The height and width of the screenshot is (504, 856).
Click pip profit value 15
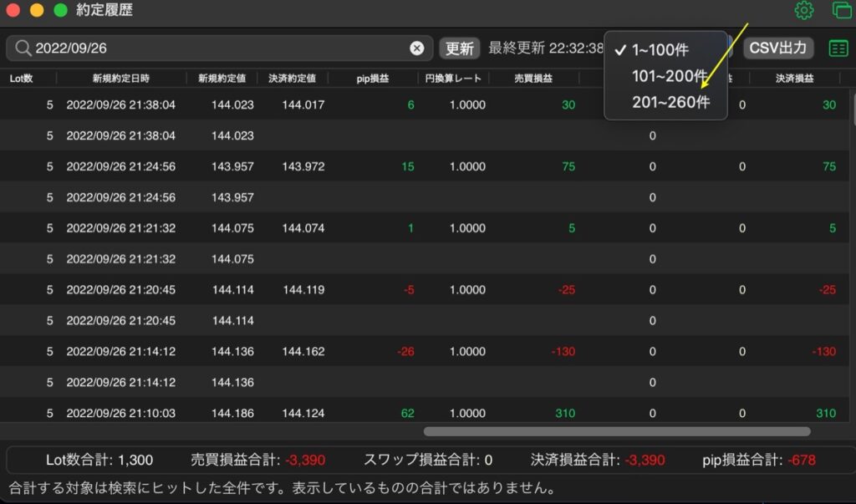pyautogui.click(x=408, y=166)
